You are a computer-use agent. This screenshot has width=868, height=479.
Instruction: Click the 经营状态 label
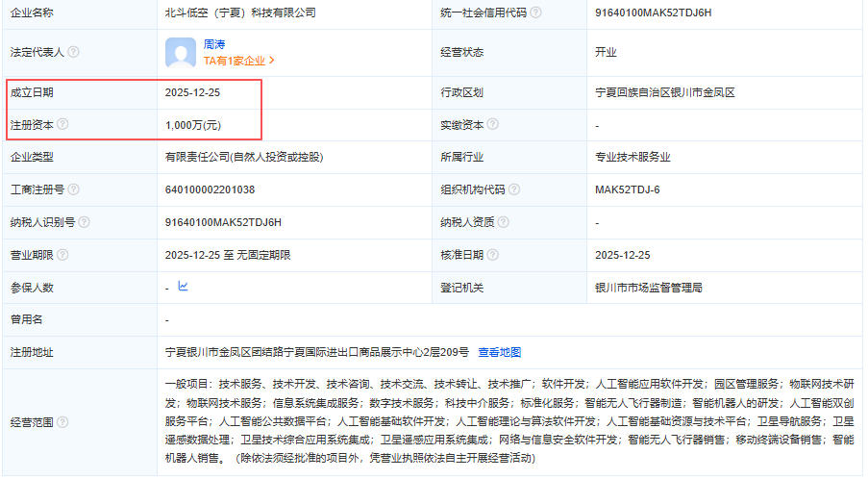click(461, 52)
